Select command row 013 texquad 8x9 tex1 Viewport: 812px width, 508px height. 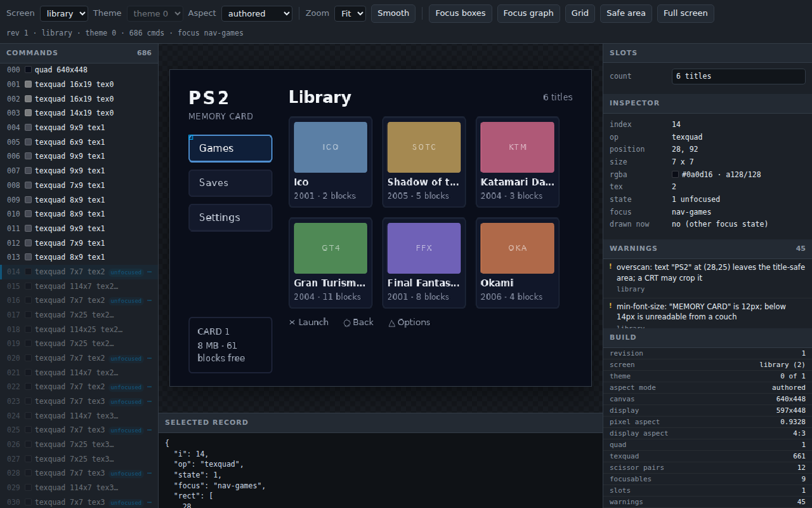pyautogui.click(x=79, y=257)
